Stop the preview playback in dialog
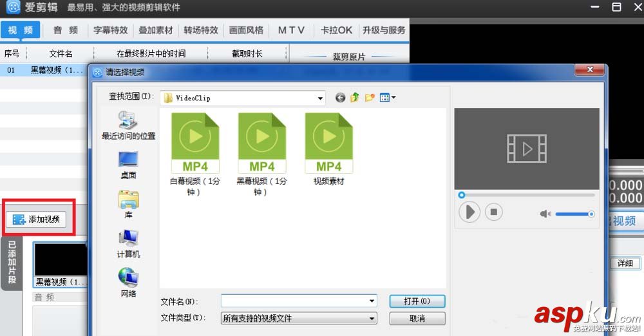The image size is (644, 336). pos(494,212)
